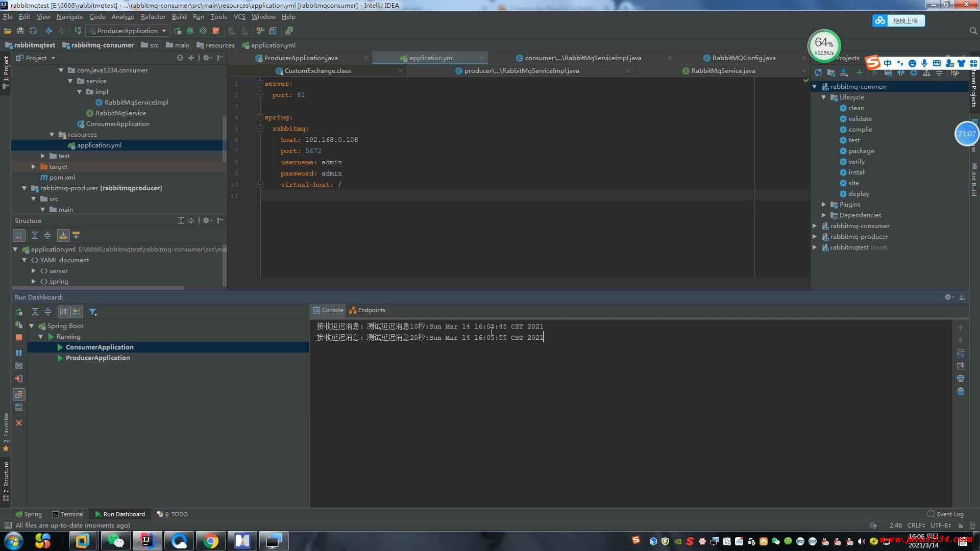980x551 pixels.
Task: Toggle autoscroll from source in Structure
Action: tap(76, 235)
